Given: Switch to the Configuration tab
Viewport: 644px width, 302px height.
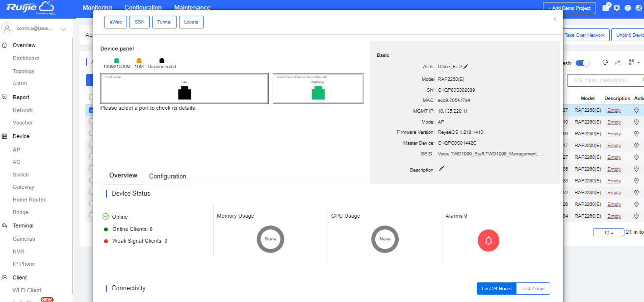Looking at the screenshot, I should pos(168,176).
